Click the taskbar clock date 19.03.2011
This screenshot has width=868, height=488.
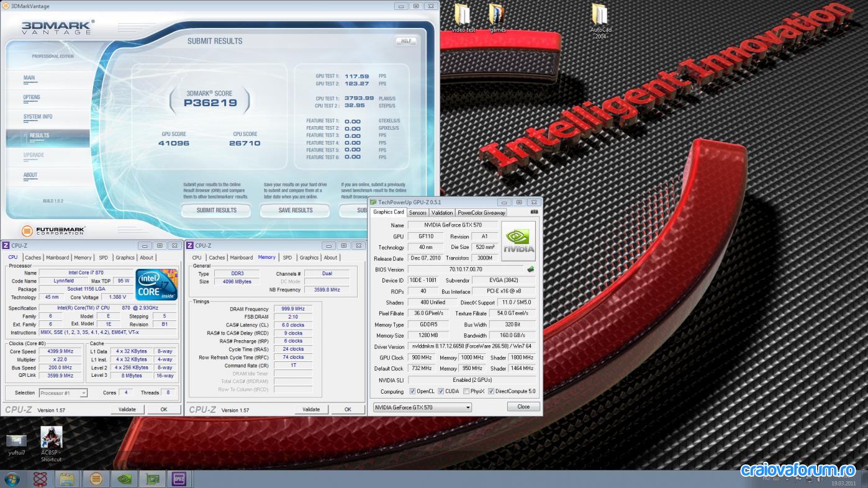(x=843, y=483)
